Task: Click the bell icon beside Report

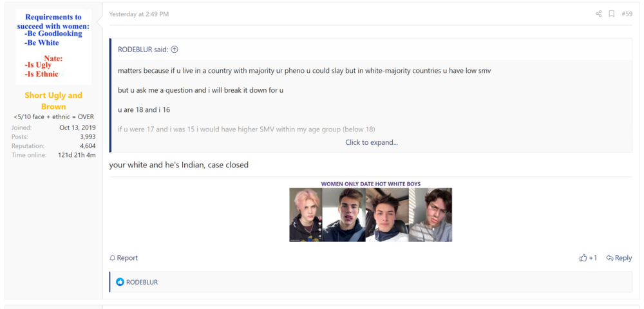Action: pyautogui.click(x=113, y=257)
